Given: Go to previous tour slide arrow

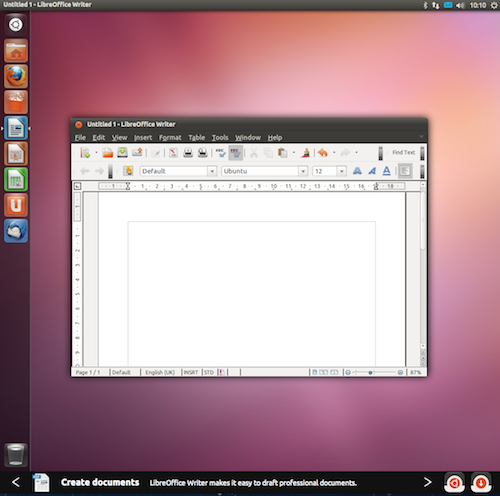Looking at the screenshot, I should click(x=16, y=482).
